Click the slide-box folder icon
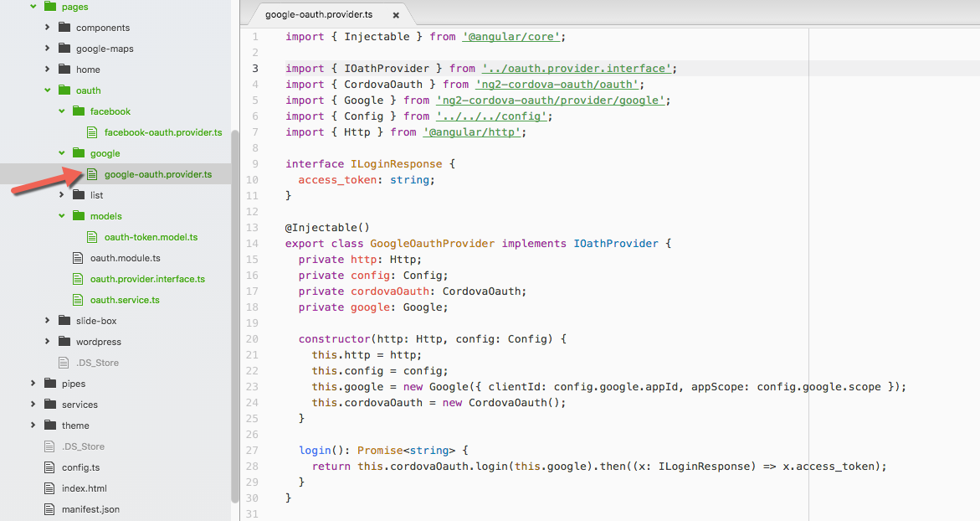Image resolution: width=980 pixels, height=521 pixels. (x=64, y=320)
